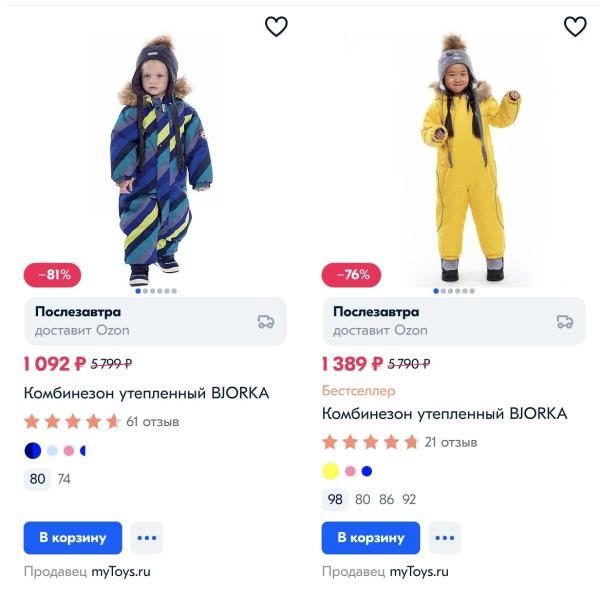The image size is (600, 615).
Task: Open more options for the 1 092 ₽ jumpsuit
Action: click(x=147, y=538)
